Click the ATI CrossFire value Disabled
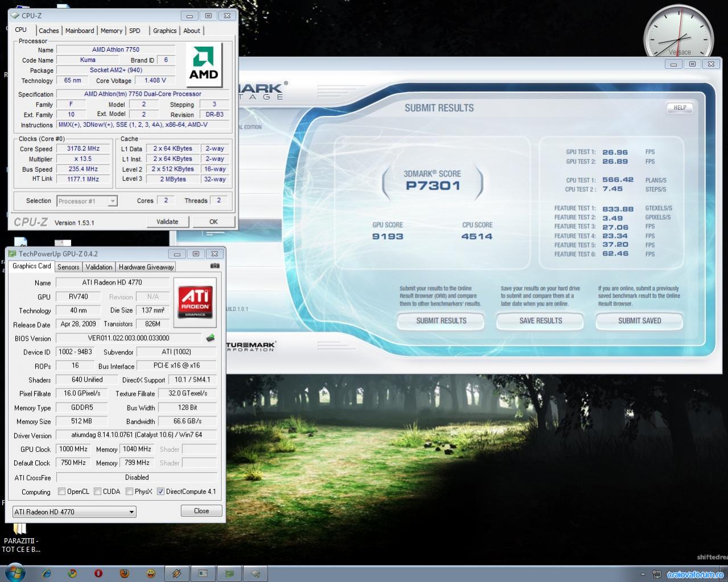The image size is (728, 582). [137, 477]
